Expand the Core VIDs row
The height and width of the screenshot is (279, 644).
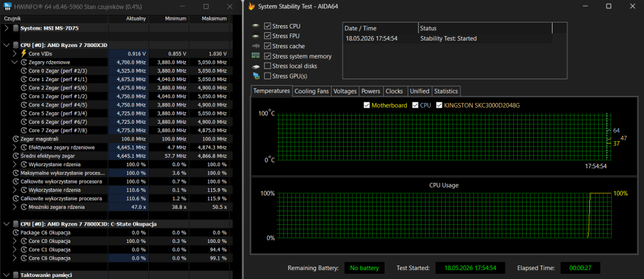(15, 54)
